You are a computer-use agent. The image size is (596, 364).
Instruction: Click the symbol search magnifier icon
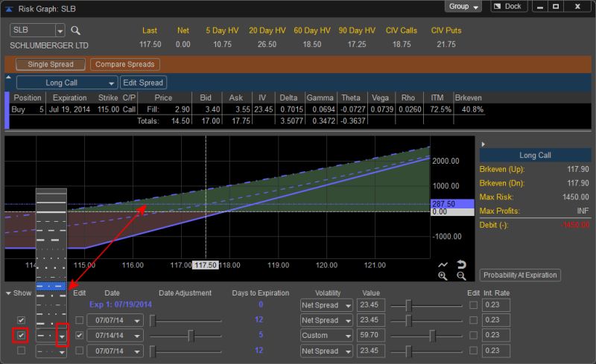[76, 31]
